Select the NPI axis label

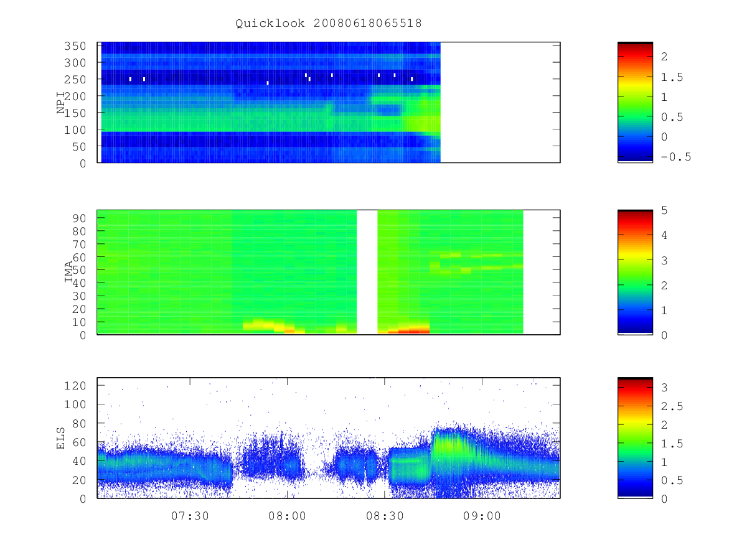[61, 103]
